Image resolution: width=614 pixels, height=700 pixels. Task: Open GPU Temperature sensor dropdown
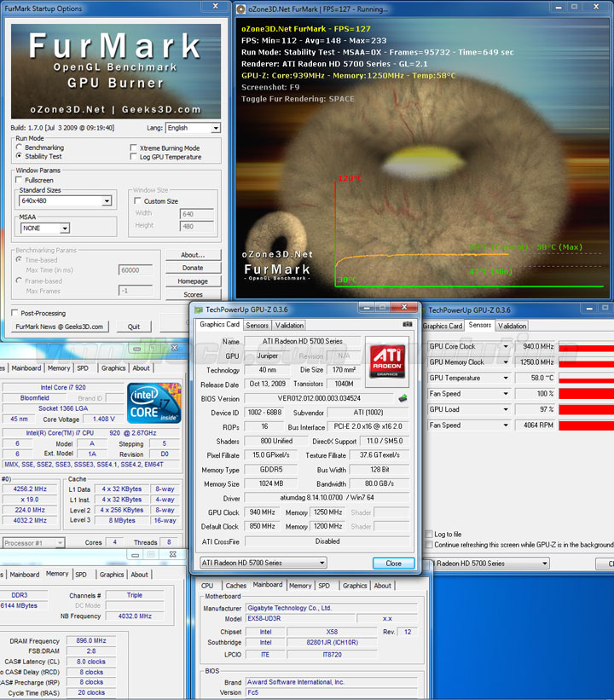tap(506, 378)
